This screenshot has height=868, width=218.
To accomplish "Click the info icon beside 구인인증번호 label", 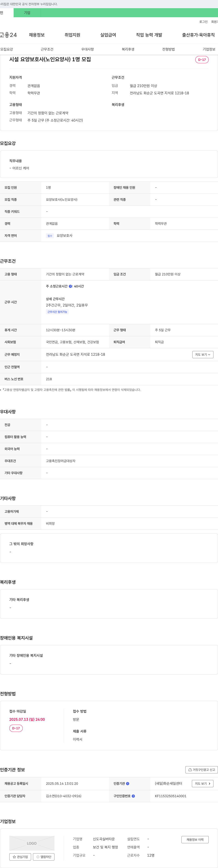I will 133,796.
